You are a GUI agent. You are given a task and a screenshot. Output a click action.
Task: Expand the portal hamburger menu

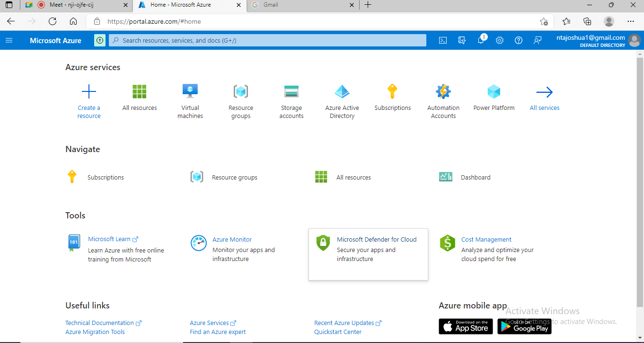pos(9,40)
